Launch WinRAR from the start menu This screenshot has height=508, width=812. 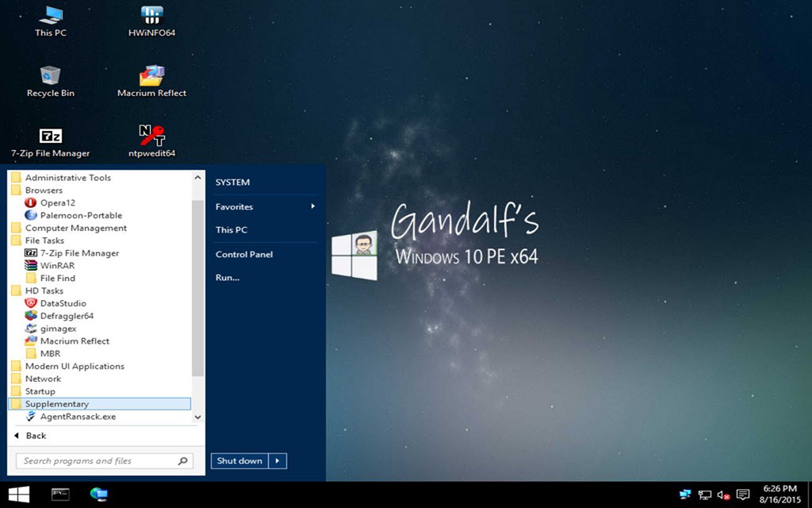50,265
